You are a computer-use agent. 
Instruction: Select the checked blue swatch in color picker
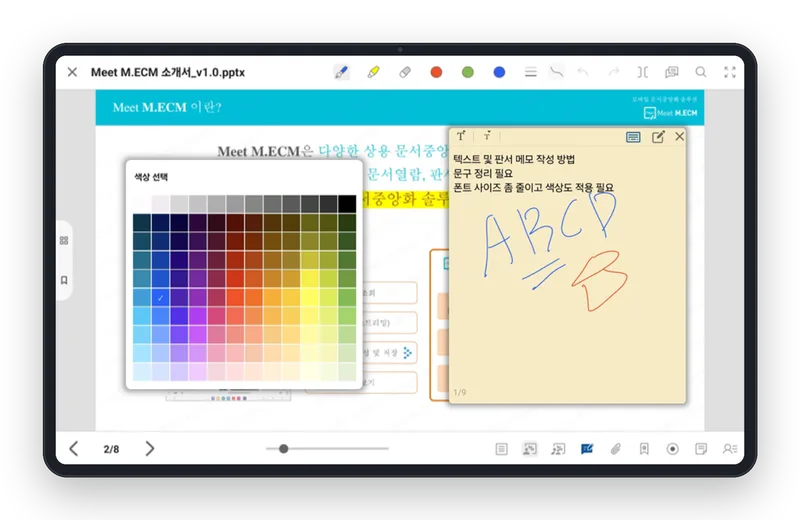point(160,298)
